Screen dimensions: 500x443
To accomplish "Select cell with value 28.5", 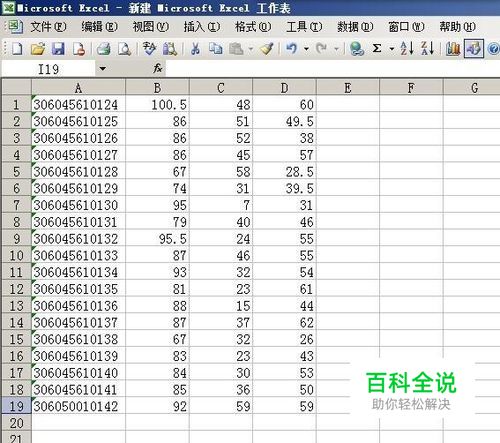I will [284, 172].
